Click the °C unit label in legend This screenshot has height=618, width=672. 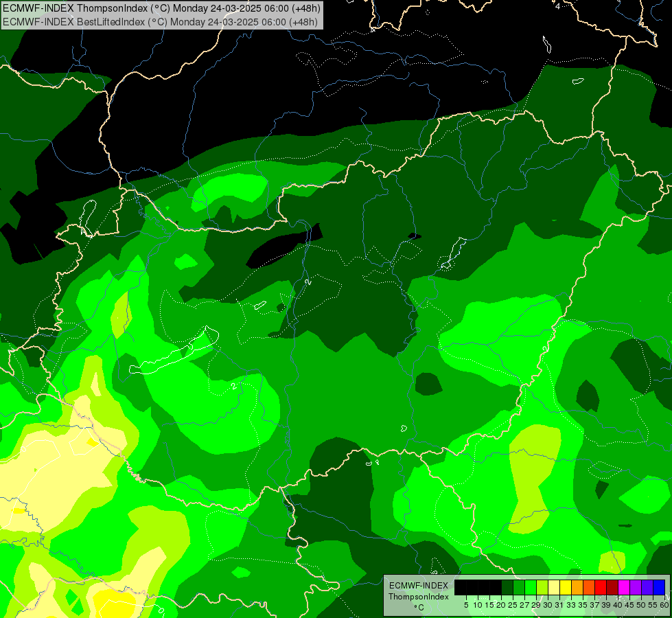coord(419,608)
